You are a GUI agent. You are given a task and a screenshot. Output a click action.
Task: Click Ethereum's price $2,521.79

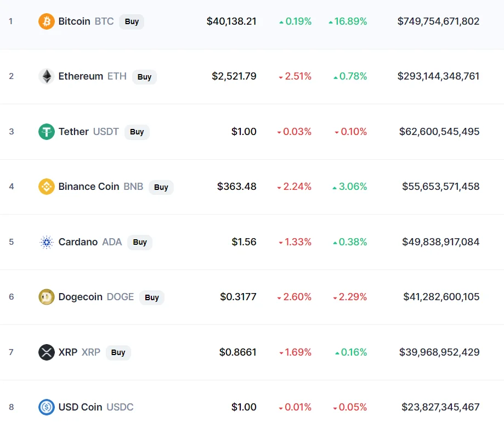[234, 76]
